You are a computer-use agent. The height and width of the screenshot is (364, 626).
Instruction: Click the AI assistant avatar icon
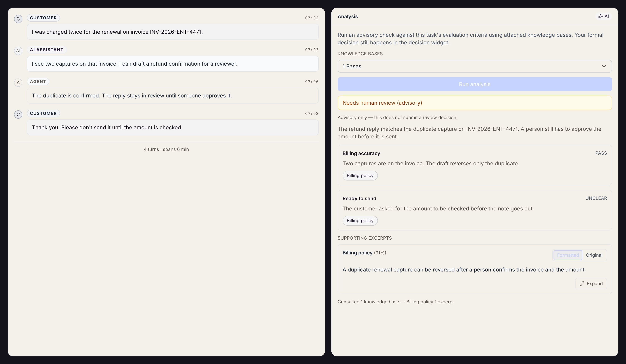[x=18, y=51]
